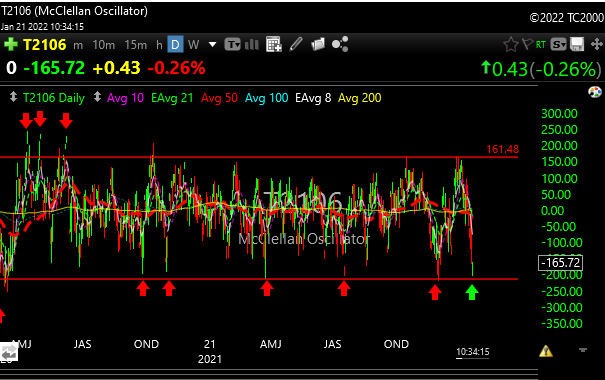
Task: Switch to the Weekly time frame
Action: [x=193, y=45]
